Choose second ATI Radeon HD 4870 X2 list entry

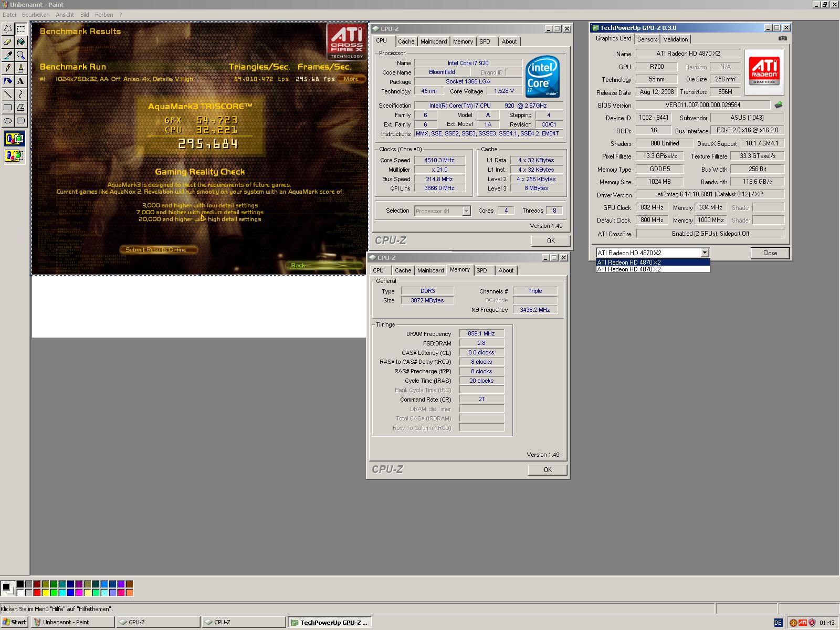(653, 269)
